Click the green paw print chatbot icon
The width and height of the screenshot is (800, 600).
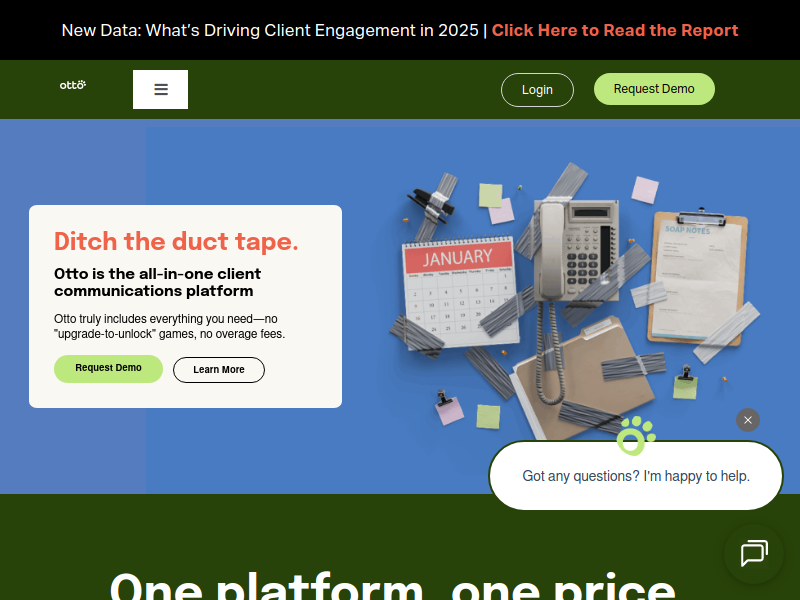pyautogui.click(x=635, y=435)
